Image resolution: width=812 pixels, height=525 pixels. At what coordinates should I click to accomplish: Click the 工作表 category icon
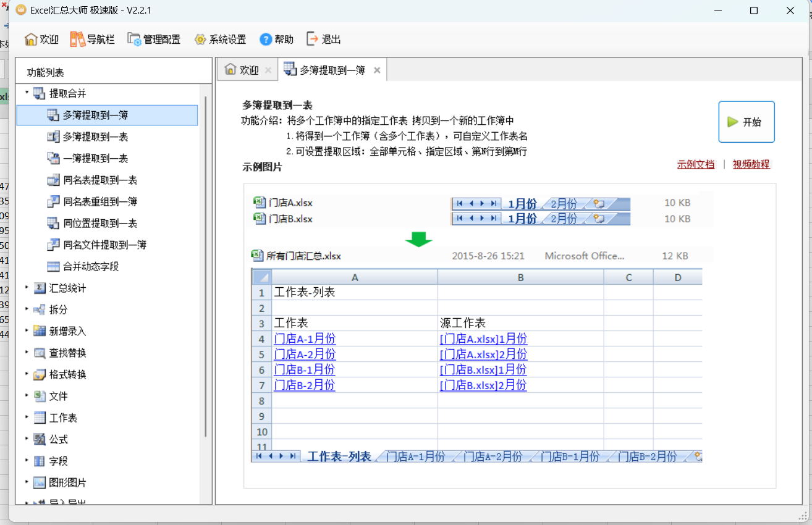pos(40,418)
